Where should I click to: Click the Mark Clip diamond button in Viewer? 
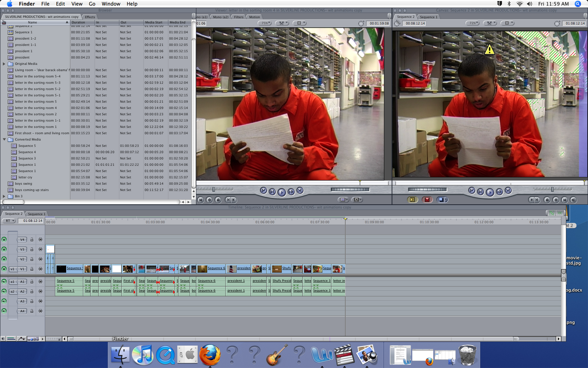pyautogui.click(x=209, y=200)
